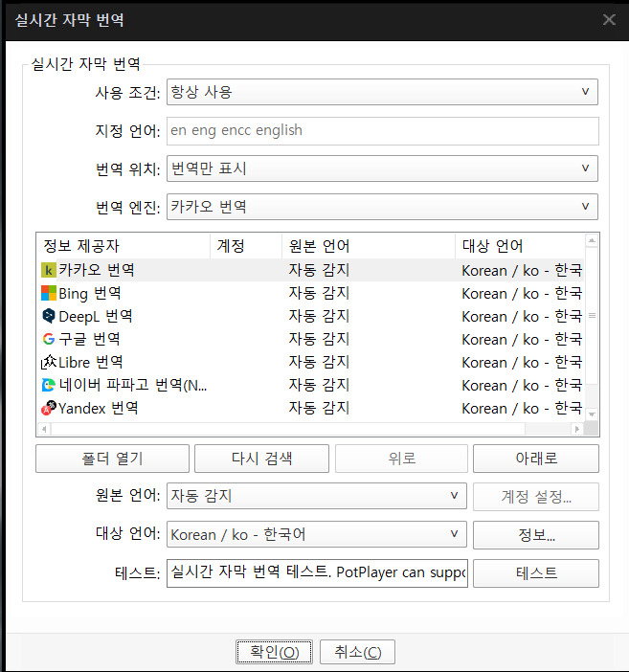The image size is (629, 672).
Task: Click Korean / ko cell in Libre row
Action: tap(522, 362)
